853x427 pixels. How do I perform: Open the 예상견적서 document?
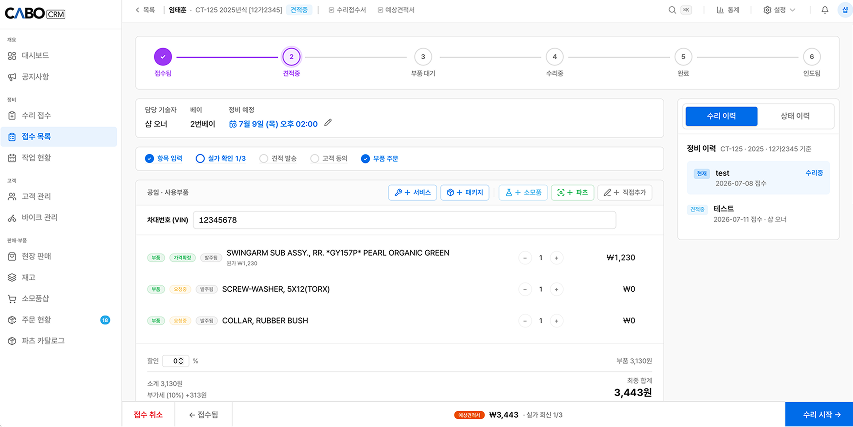click(396, 10)
